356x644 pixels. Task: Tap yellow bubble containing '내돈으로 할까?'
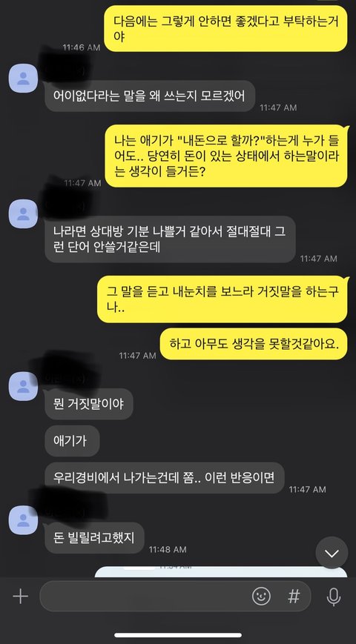point(226,156)
